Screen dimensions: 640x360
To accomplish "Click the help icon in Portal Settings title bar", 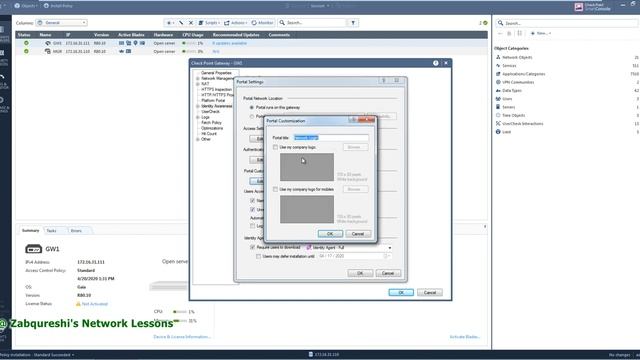I will [384, 81].
